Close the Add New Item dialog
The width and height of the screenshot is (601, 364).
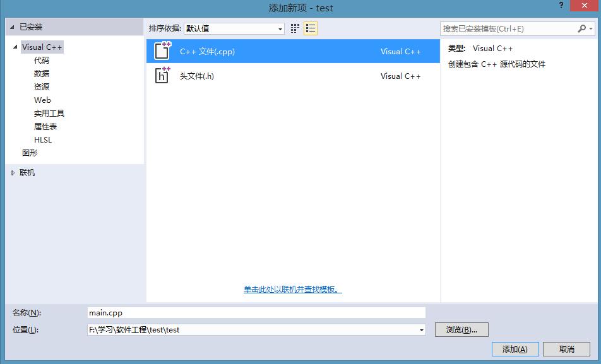pyautogui.click(x=584, y=6)
